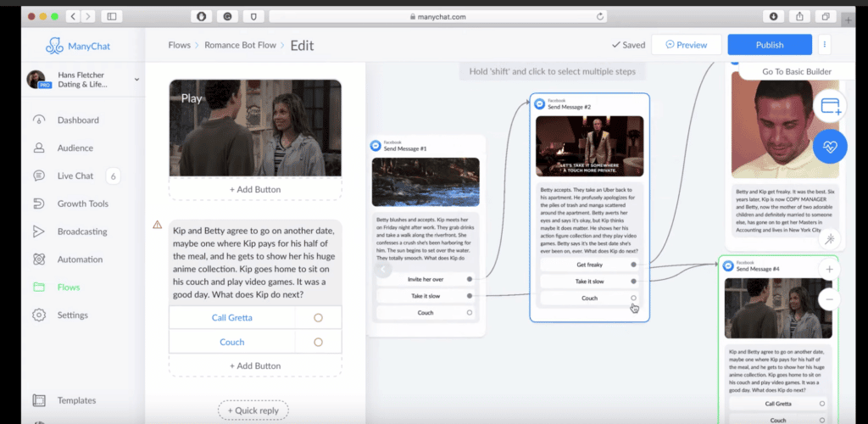This screenshot has height=424, width=868.
Task: Select Broadcasting in the sidebar
Action: click(x=82, y=232)
